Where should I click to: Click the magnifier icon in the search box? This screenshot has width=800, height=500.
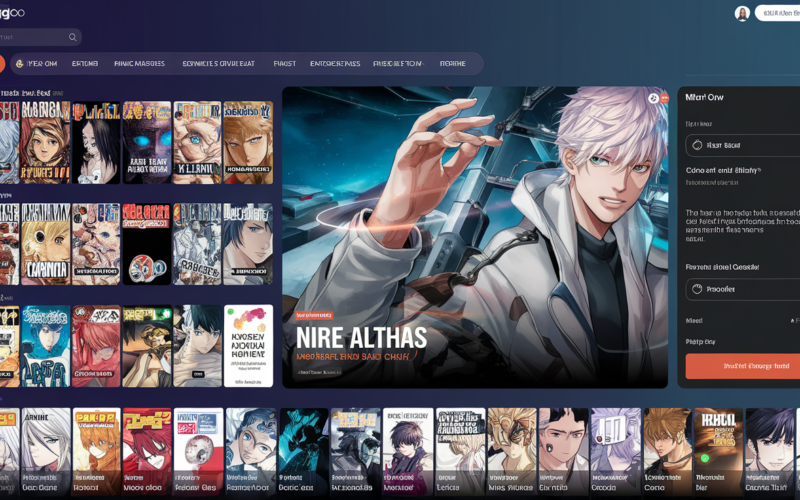[72, 37]
